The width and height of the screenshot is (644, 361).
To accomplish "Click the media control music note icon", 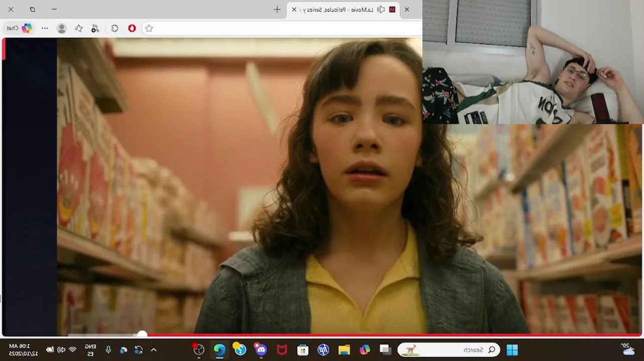I will click(95, 29).
